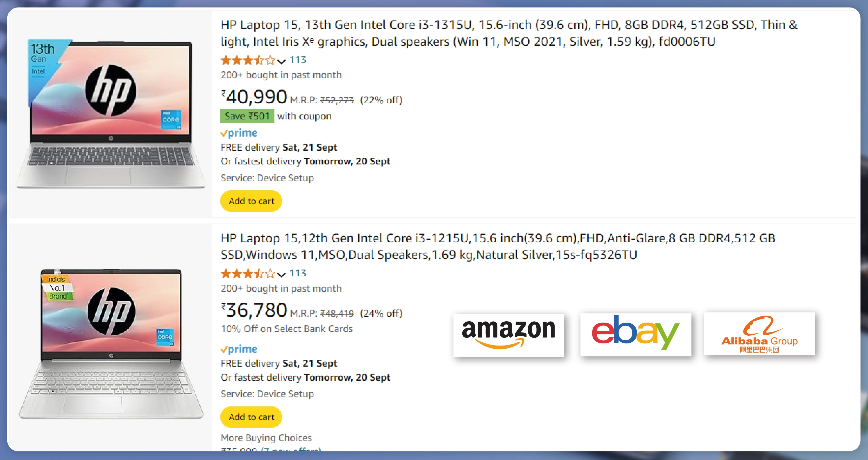Open the 15s-fq5326TU laptop title link
Screen dimensions: 868x460
[498, 246]
